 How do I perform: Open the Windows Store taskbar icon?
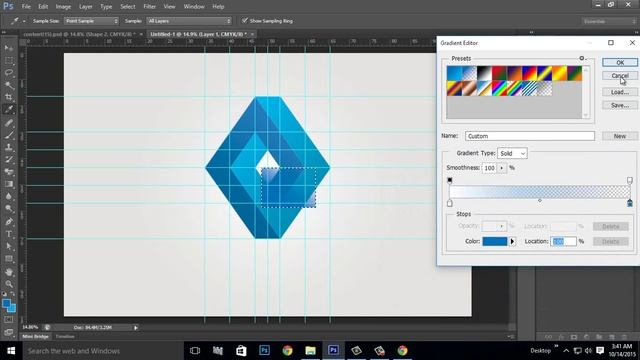pyautogui.click(x=241, y=351)
